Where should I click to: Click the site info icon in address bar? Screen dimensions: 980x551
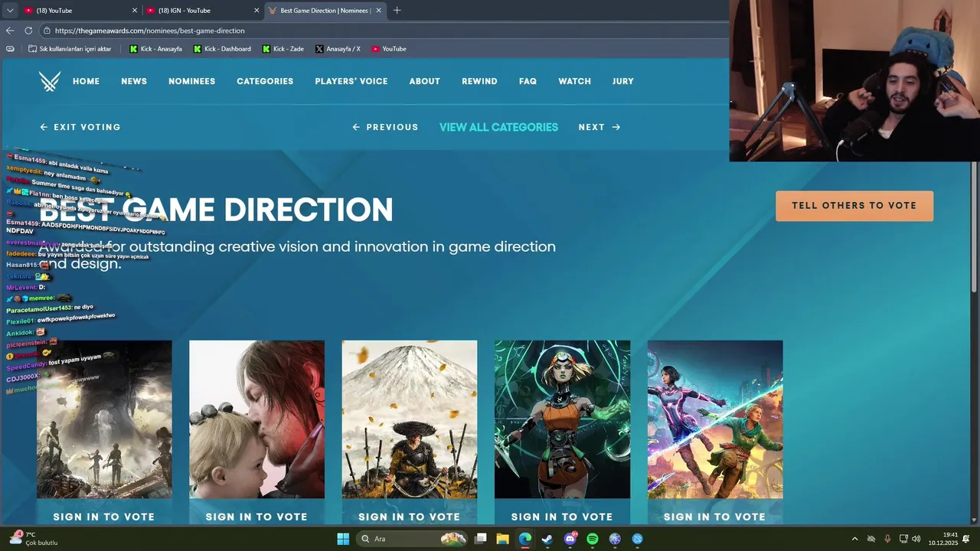tap(47, 31)
